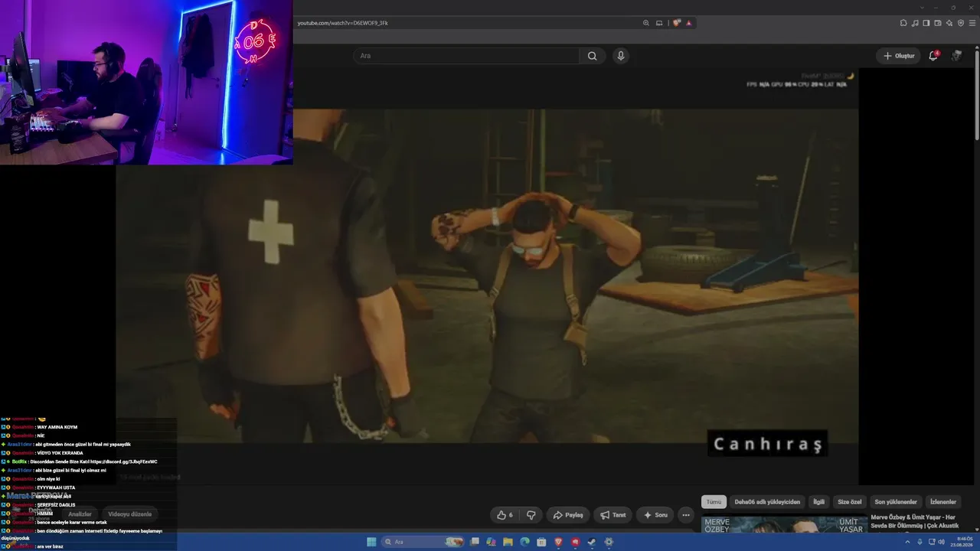Open Steam from the taskbar
This screenshot has height=551, width=980.
click(x=592, y=542)
